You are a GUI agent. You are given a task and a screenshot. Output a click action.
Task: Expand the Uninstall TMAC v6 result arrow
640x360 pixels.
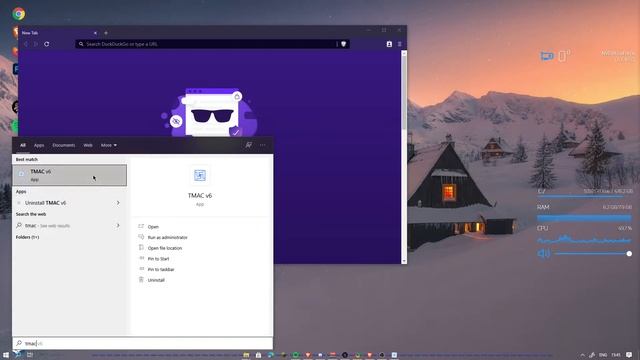pos(118,202)
